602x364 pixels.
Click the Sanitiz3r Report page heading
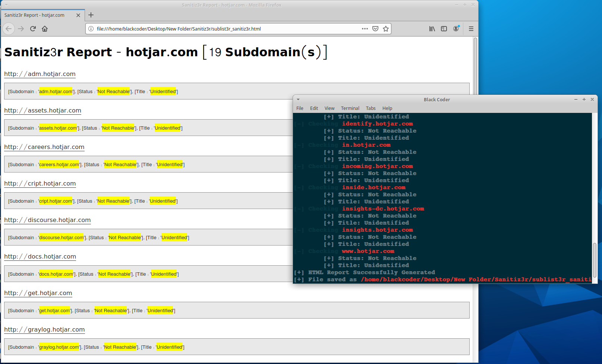(x=166, y=52)
